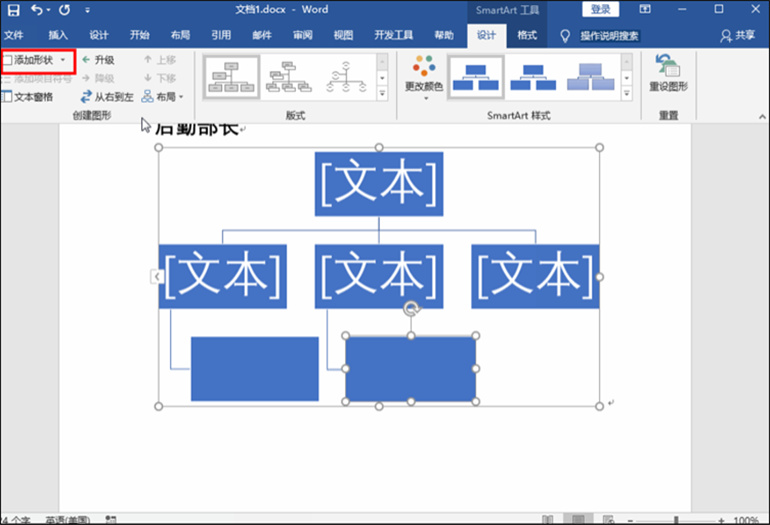The image size is (770, 525).
Task: Collapse the ribbon with the caret
Action: coord(762,117)
